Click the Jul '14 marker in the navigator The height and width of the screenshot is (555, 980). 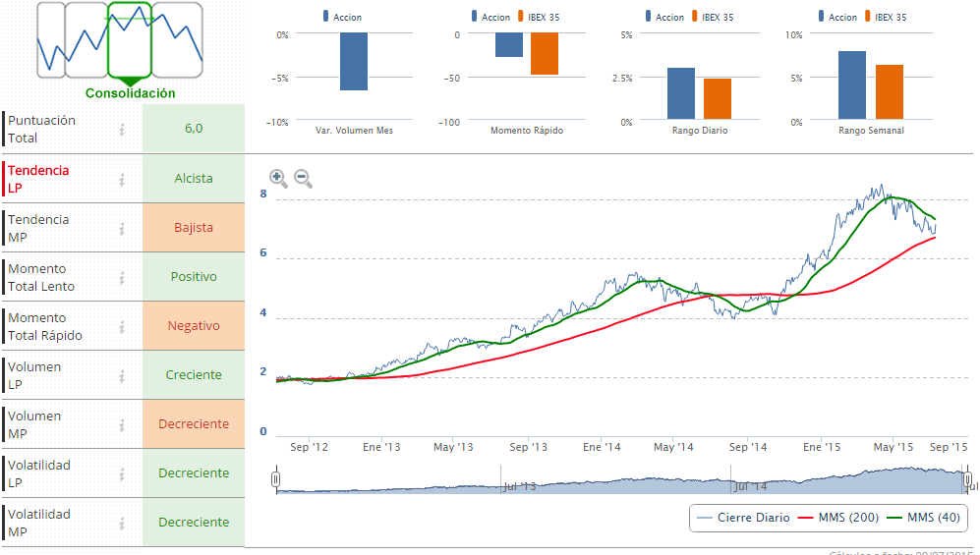point(750,486)
